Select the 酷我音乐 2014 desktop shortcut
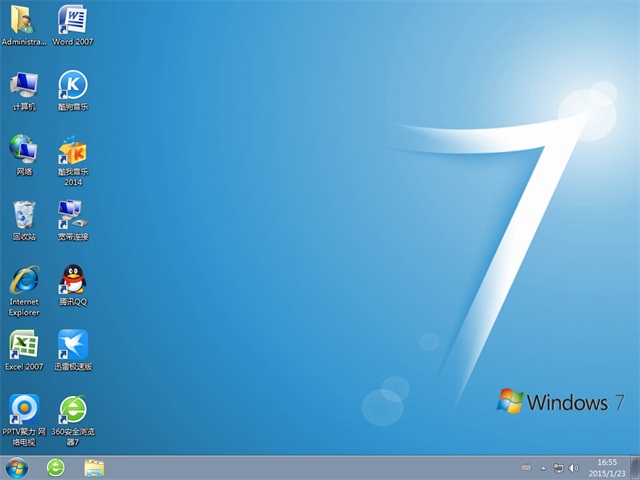 72,150
